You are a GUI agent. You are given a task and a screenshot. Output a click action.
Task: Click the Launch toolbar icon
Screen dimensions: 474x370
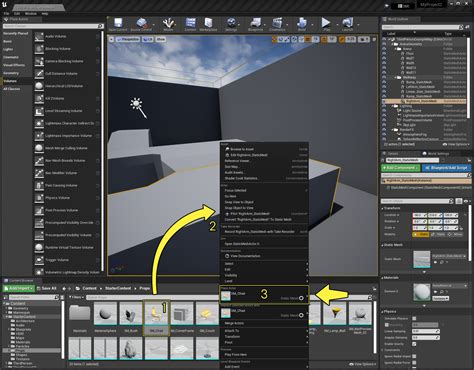(x=347, y=24)
